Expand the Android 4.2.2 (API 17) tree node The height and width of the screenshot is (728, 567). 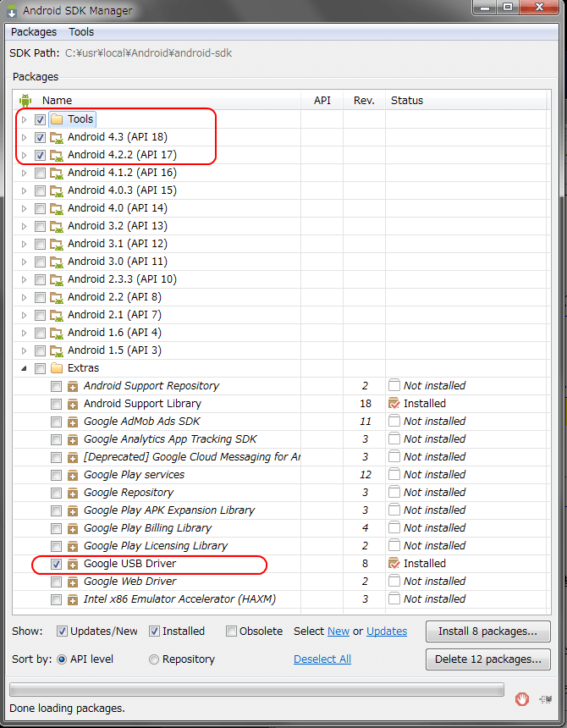(x=25, y=155)
